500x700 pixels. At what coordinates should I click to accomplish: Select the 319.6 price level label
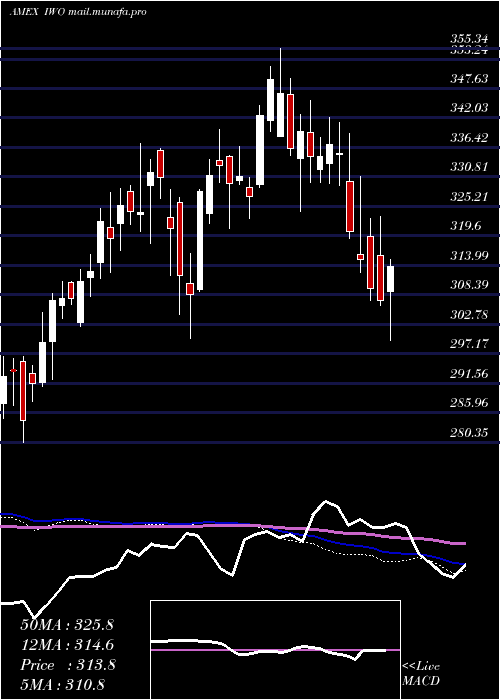coord(466,226)
